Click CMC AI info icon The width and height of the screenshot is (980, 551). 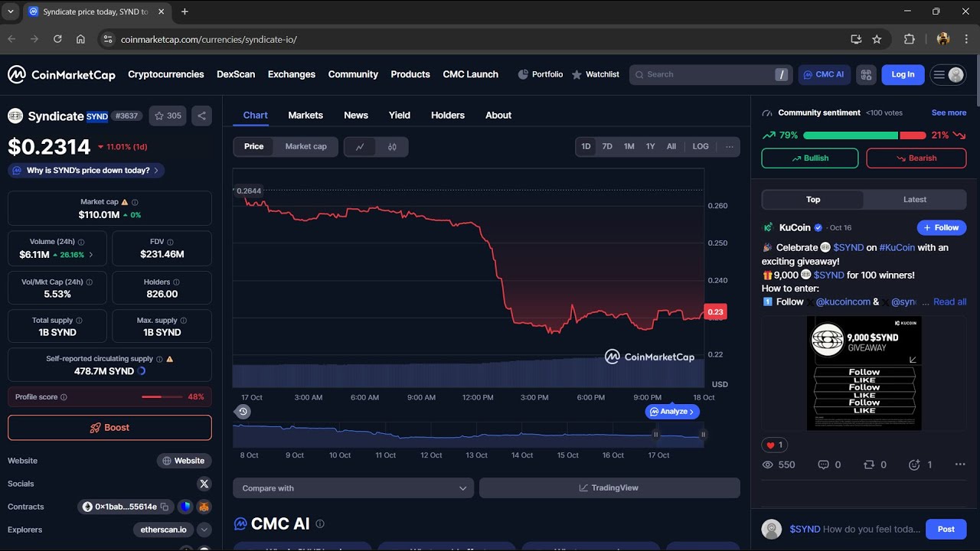(x=320, y=524)
